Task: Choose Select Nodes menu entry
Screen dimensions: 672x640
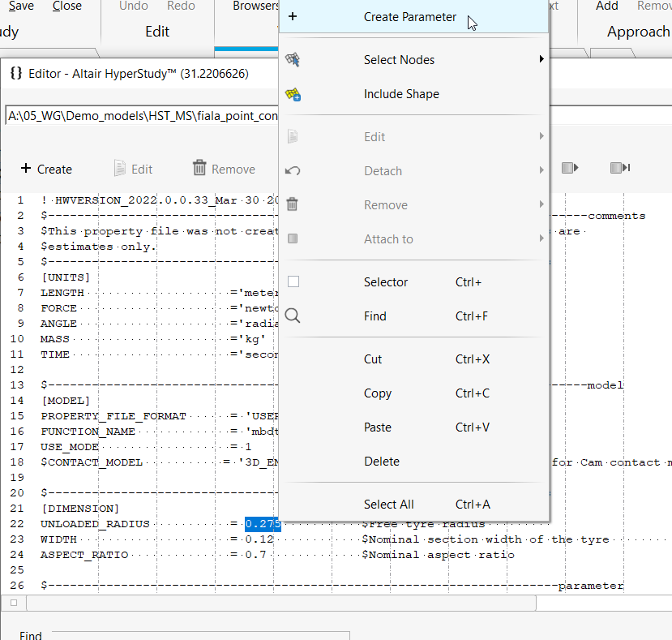Action: 413,60
